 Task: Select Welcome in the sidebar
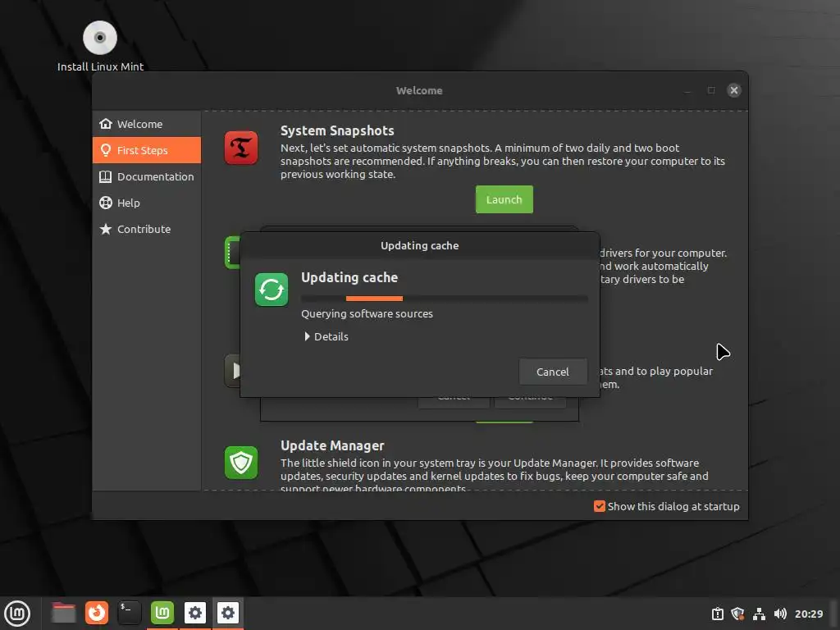coord(146,124)
